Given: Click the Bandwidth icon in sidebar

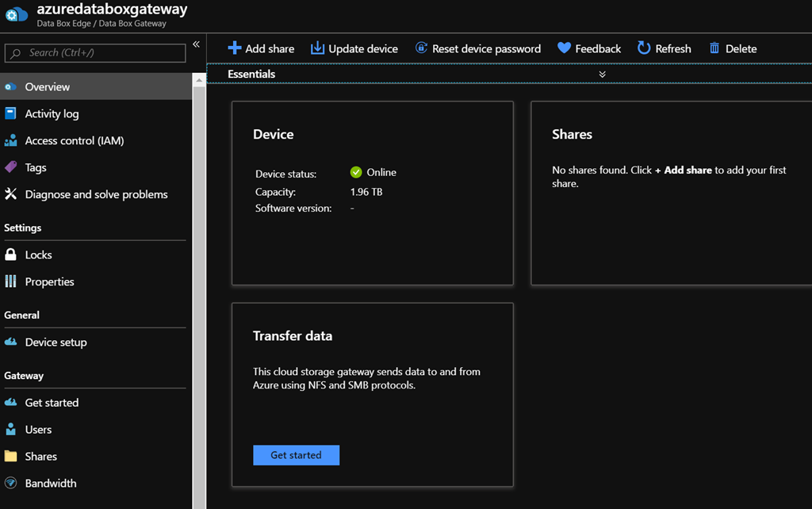Looking at the screenshot, I should [x=11, y=483].
